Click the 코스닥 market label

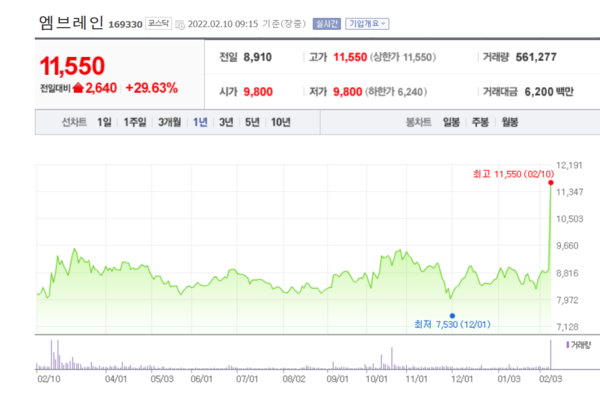[158, 24]
